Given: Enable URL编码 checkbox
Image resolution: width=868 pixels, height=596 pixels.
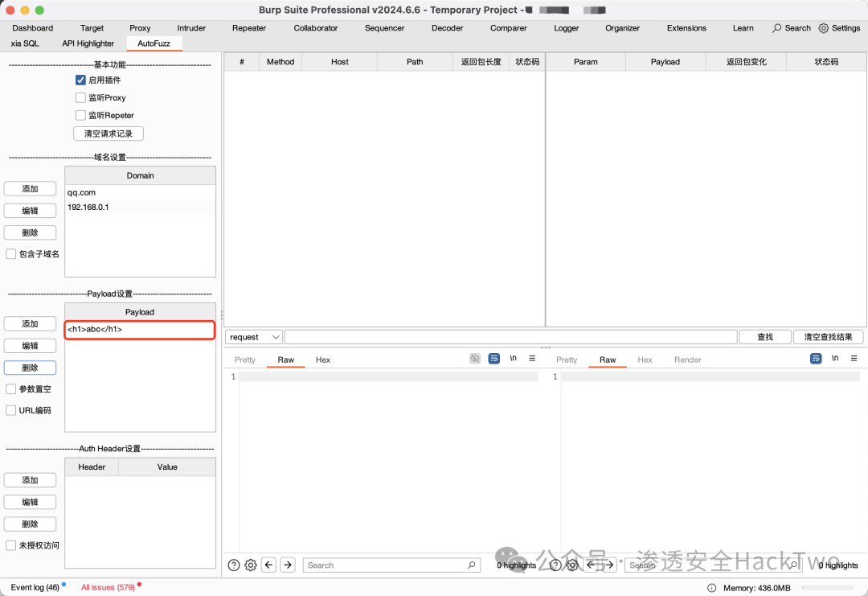Looking at the screenshot, I should tap(10, 410).
